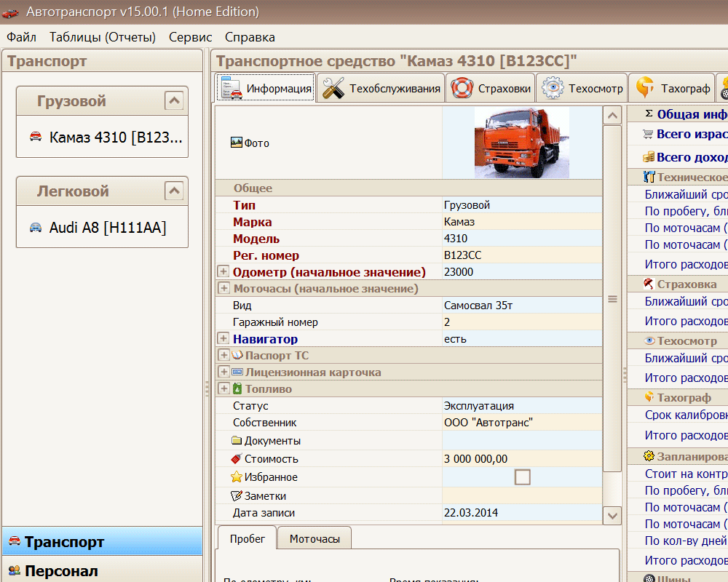Click the umbrella icon by Страховка section
This screenshot has height=582, width=728.
click(649, 284)
